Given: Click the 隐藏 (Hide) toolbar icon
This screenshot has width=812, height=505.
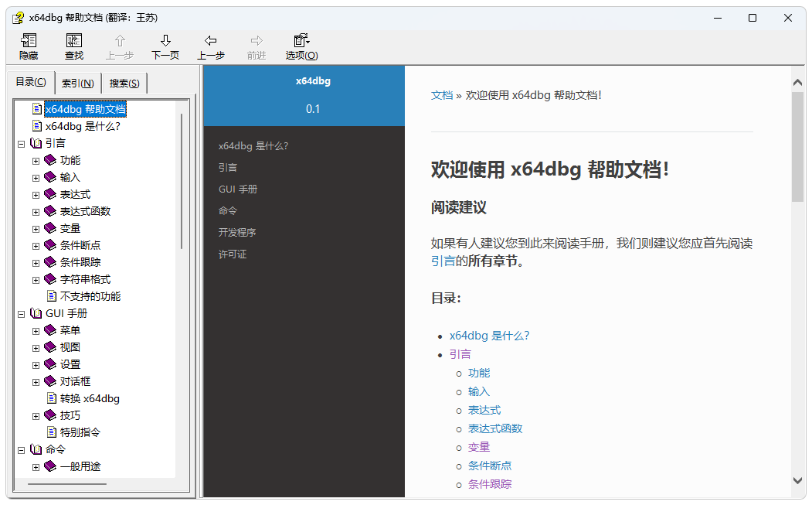Looking at the screenshot, I should [x=29, y=41].
